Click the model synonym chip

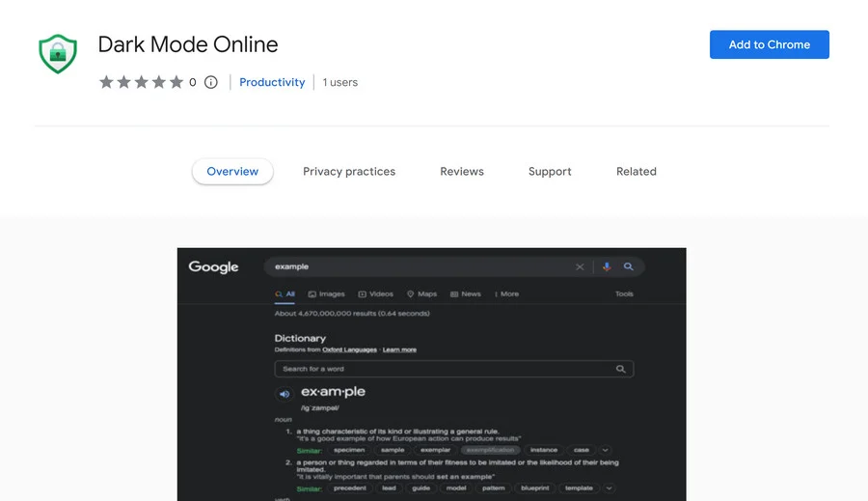[x=455, y=488]
